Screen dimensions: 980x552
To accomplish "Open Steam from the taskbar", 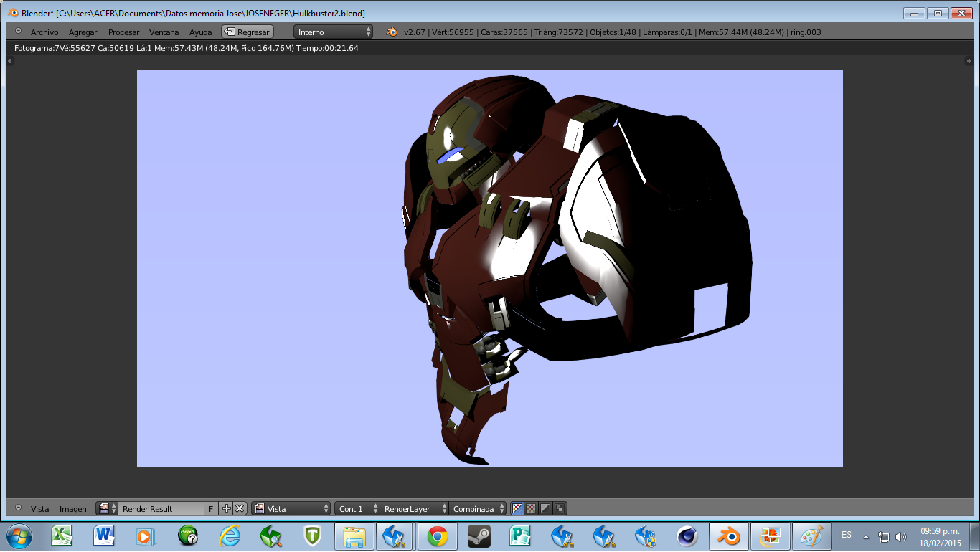I will pyautogui.click(x=479, y=536).
